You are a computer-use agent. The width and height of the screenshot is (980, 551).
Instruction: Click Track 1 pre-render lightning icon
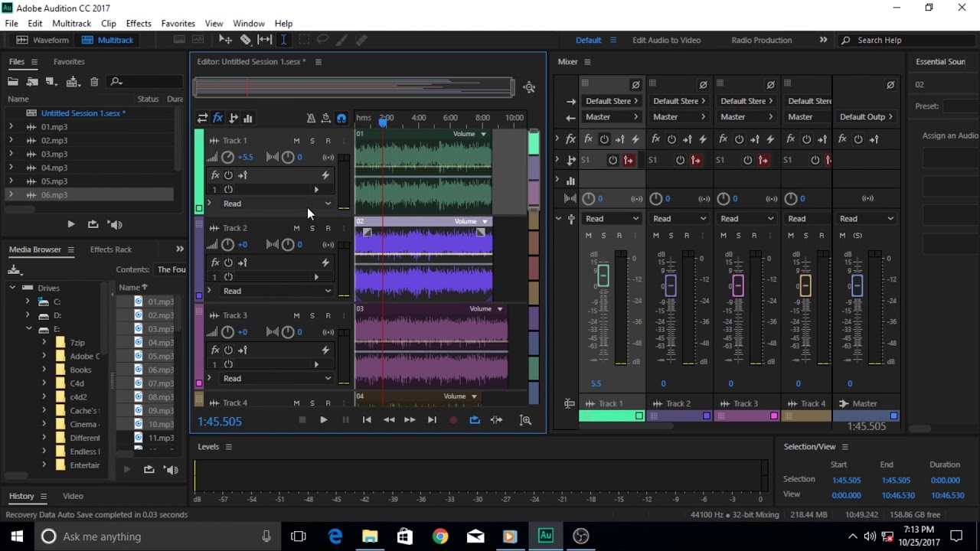point(325,175)
